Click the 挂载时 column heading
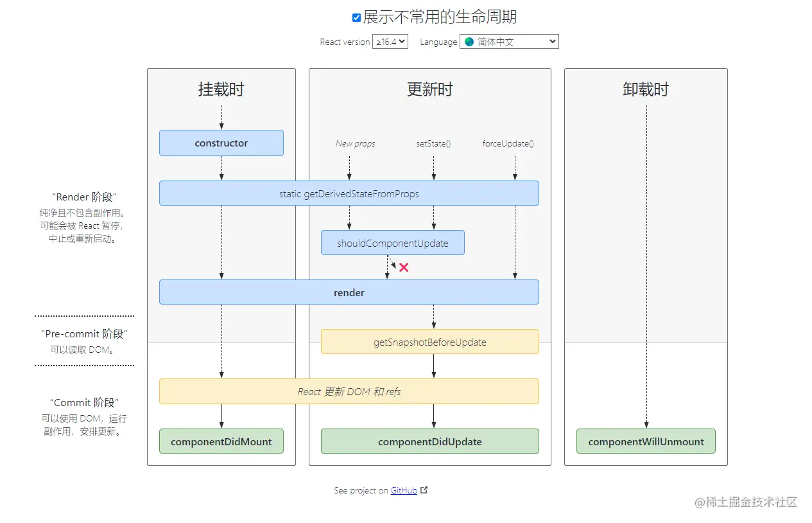The height and width of the screenshot is (523, 812). (221, 89)
